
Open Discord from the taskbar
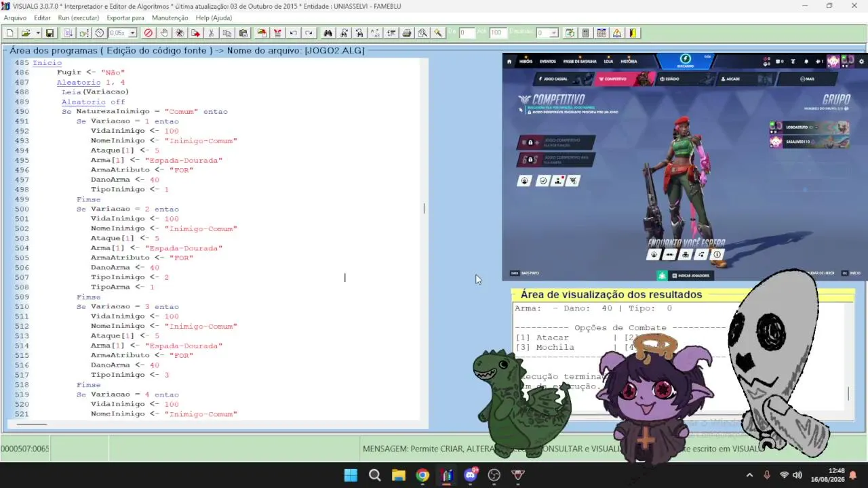tap(471, 475)
